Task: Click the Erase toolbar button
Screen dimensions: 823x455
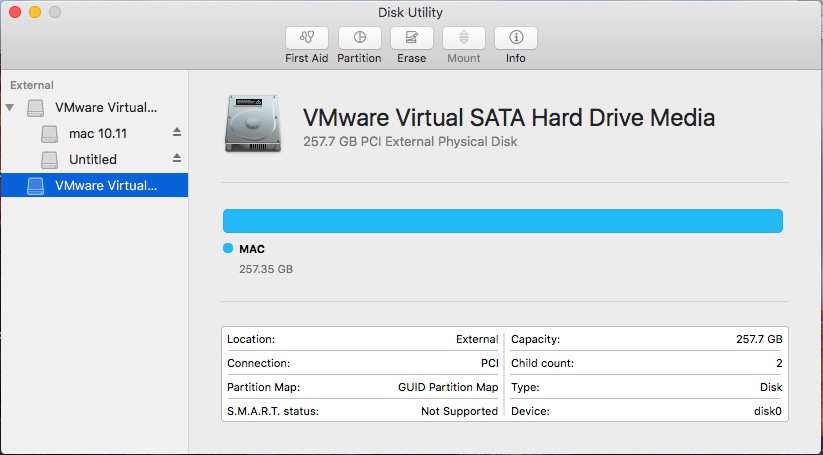Action: pyautogui.click(x=412, y=38)
